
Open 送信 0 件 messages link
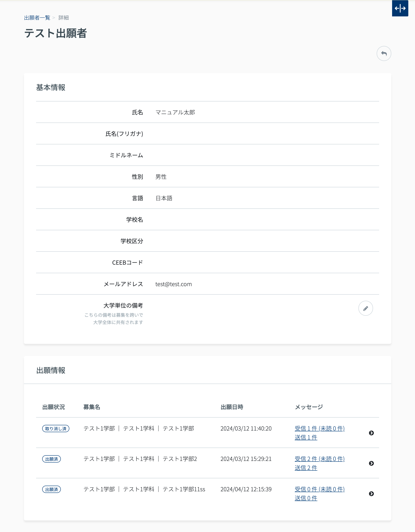coord(306,498)
